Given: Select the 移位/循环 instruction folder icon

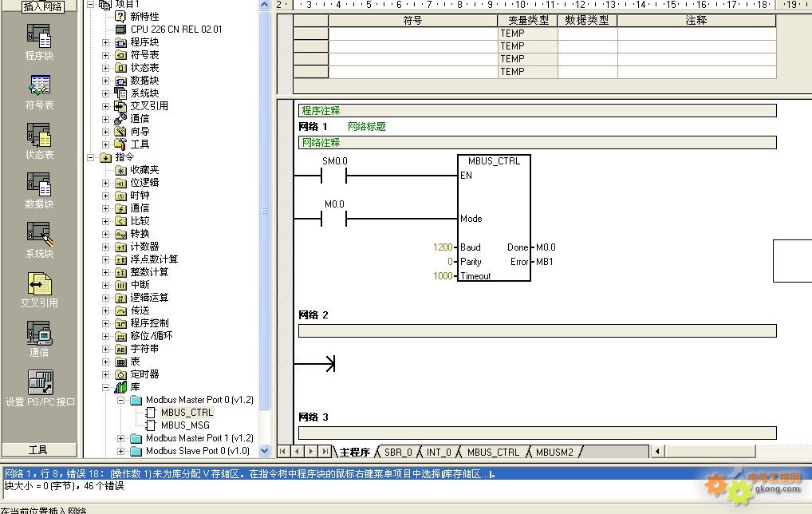Looking at the screenshot, I should (x=120, y=336).
